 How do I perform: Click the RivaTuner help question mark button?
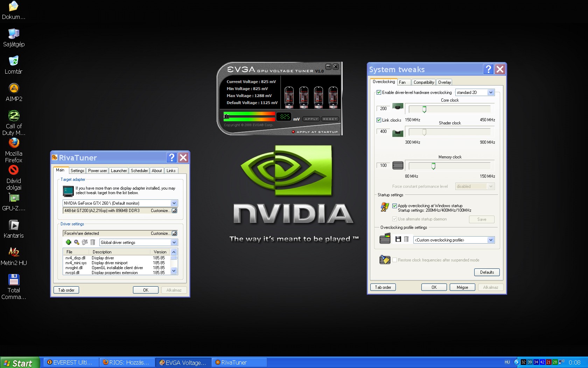[171, 157]
